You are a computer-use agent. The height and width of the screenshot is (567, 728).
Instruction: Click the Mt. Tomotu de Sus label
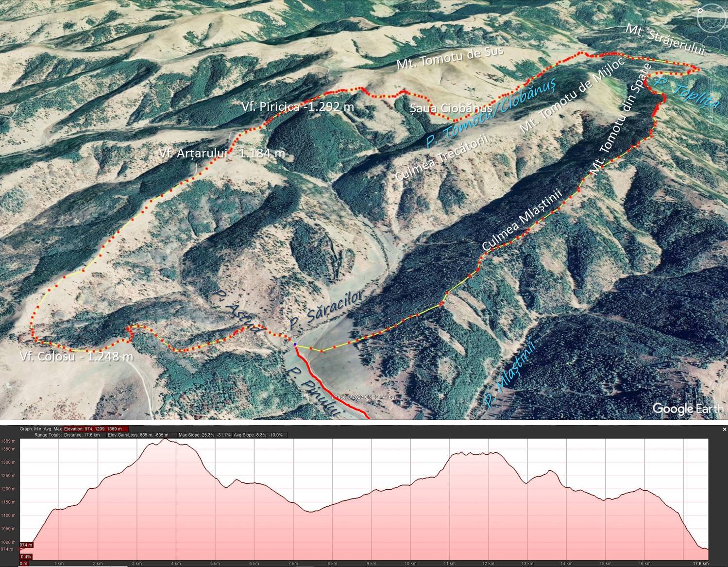point(450,58)
